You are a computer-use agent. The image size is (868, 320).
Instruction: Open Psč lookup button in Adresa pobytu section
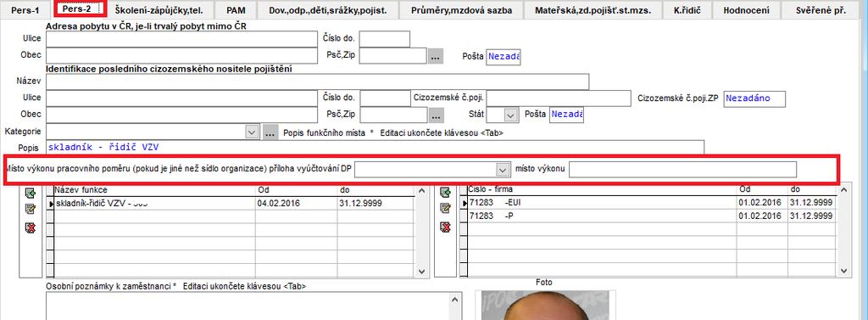[x=436, y=57]
